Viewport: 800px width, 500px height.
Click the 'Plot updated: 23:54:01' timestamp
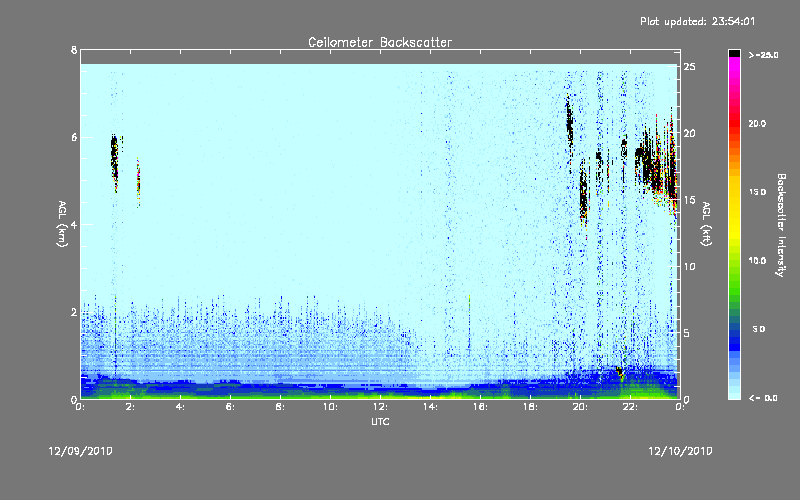point(697,21)
